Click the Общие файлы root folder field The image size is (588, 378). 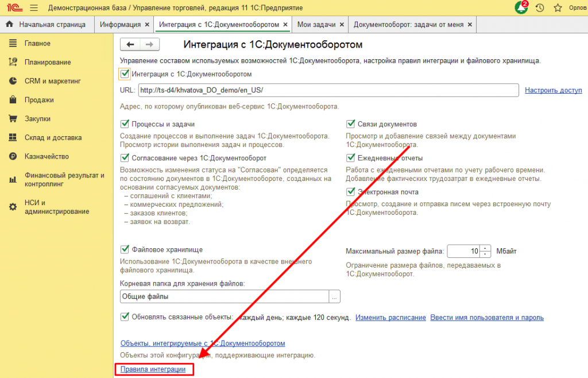pyautogui.click(x=225, y=296)
